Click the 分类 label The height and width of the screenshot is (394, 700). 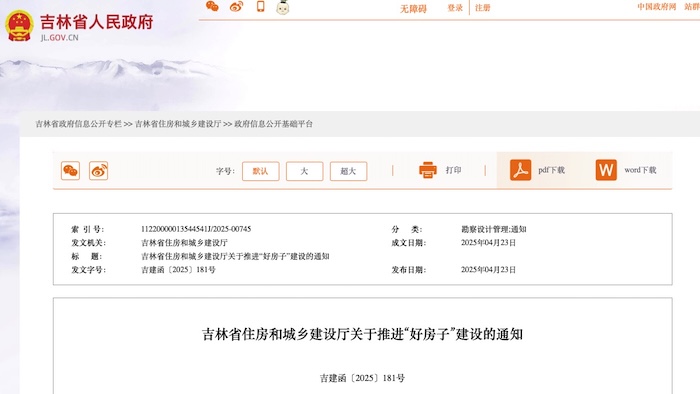tap(407, 229)
